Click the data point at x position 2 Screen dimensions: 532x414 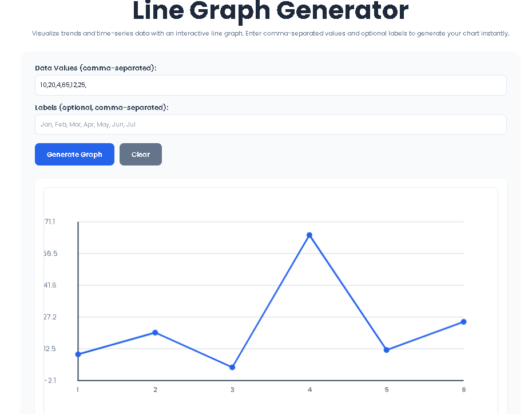155,332
